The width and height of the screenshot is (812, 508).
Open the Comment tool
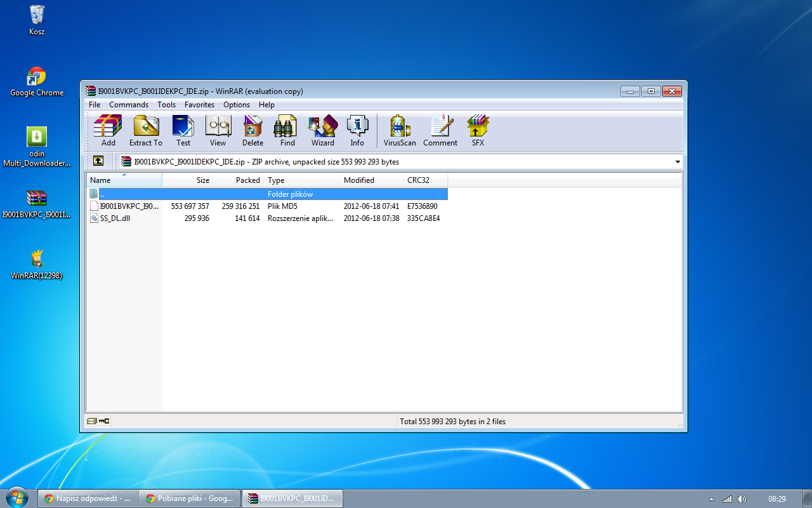[x=440, y=131]
